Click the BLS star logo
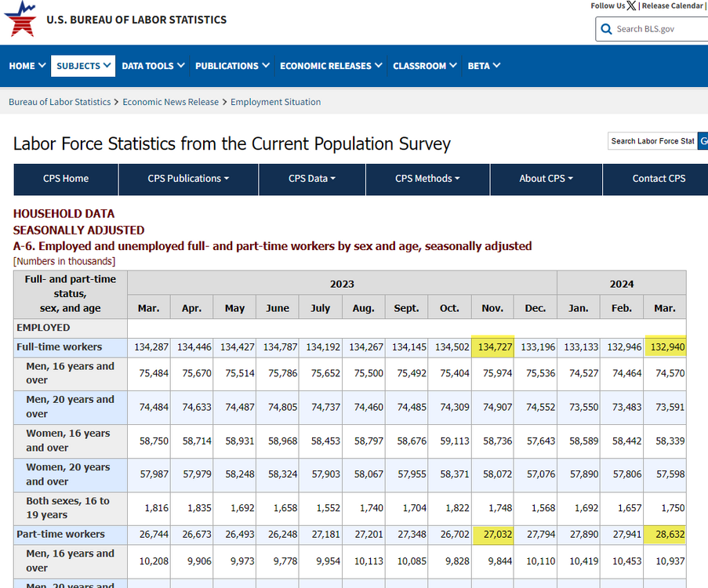This screenshot has height=588, width=708. [20, 19]
